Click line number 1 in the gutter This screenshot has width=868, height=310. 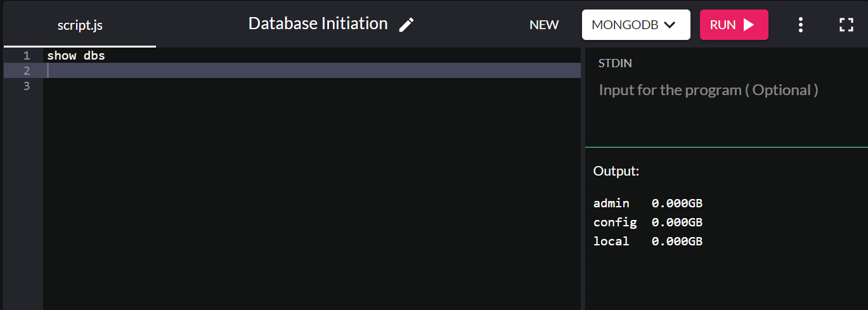point(27,56)
